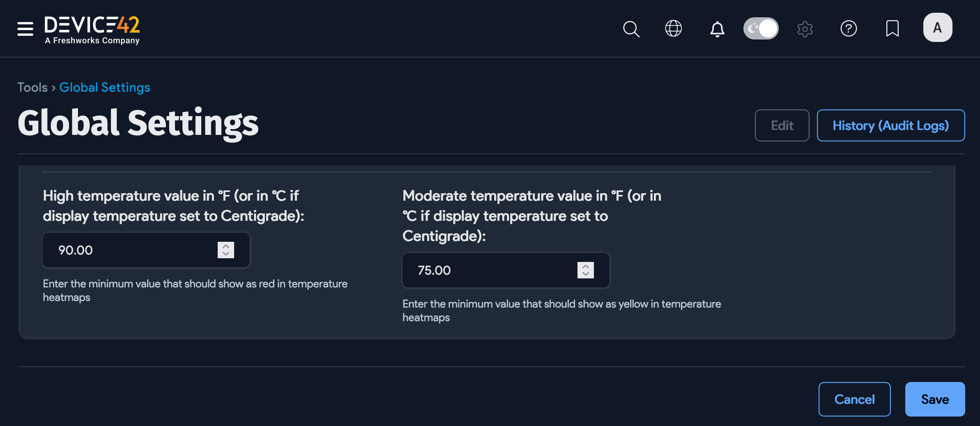Decrement the moderate temperature value stepper
This screenshot has height=426, width=980.
[x=585, y=273]
